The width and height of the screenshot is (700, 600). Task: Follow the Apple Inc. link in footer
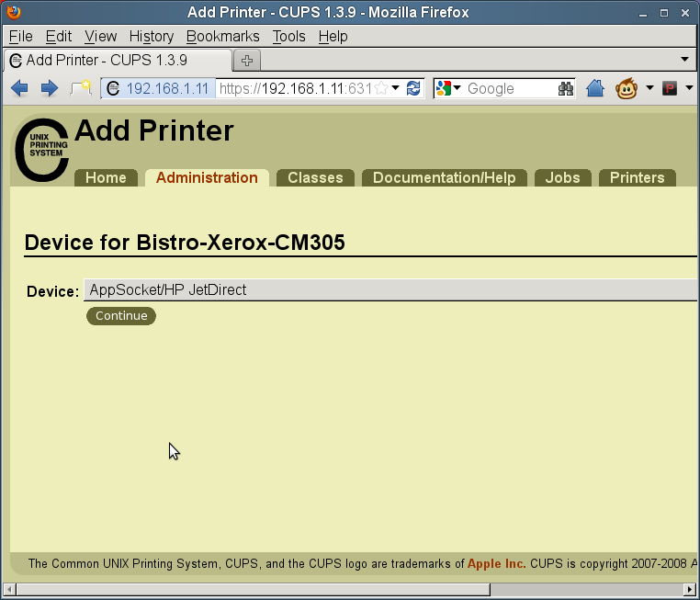pos(496,564)
